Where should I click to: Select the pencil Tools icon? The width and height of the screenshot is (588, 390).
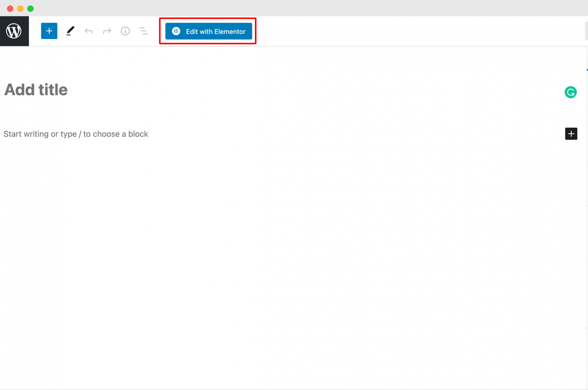tap(70, 31)
